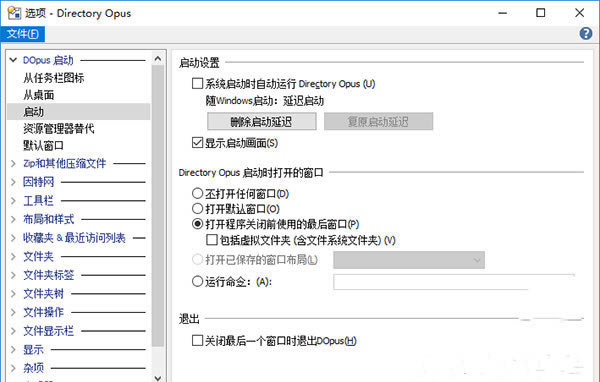Minimize the options window
This screenshot has height=382, width=600.
tap(502, 13)
